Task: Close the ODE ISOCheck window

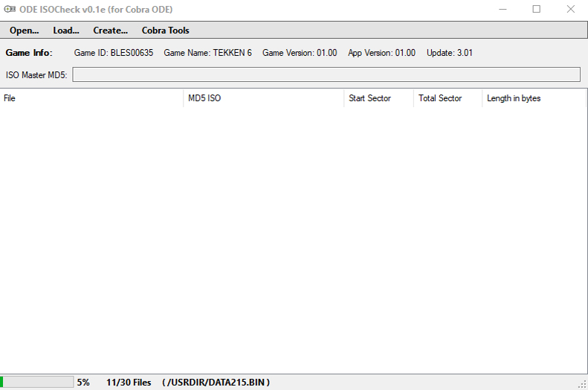Action: pos(570,10)
